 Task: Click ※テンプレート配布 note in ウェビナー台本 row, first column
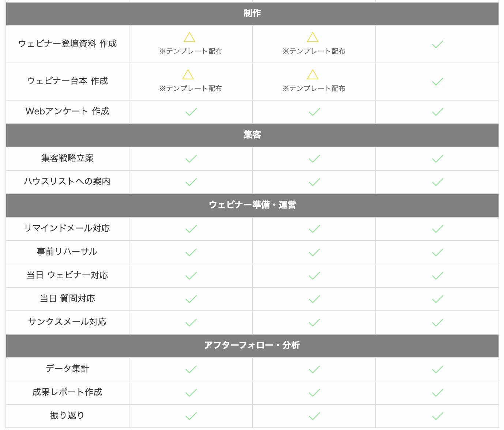click(x=191, y=88)
